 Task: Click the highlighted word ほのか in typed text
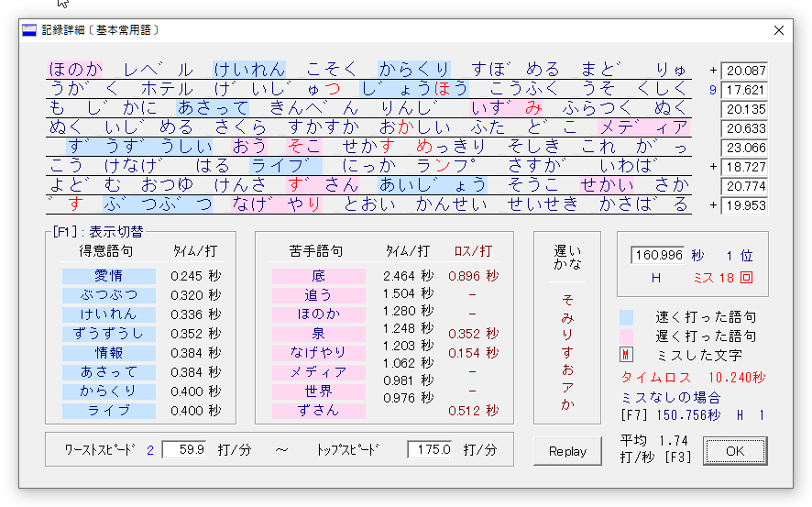coord(75,70)
